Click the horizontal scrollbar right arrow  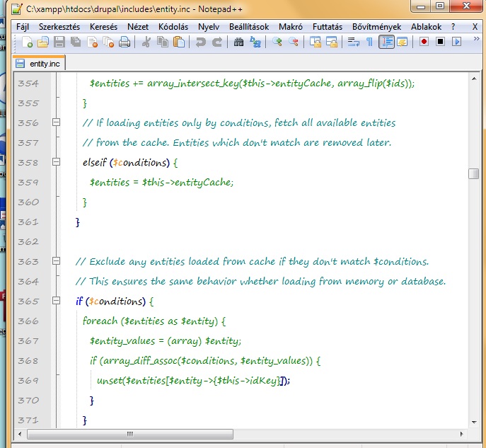click(461, 434)
